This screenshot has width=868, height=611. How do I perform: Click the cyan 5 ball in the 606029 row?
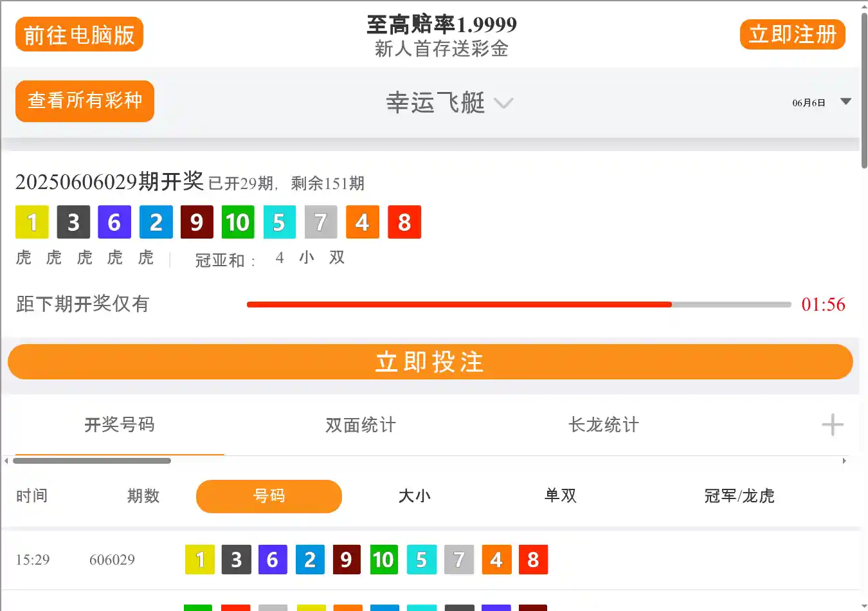[421, 560]
